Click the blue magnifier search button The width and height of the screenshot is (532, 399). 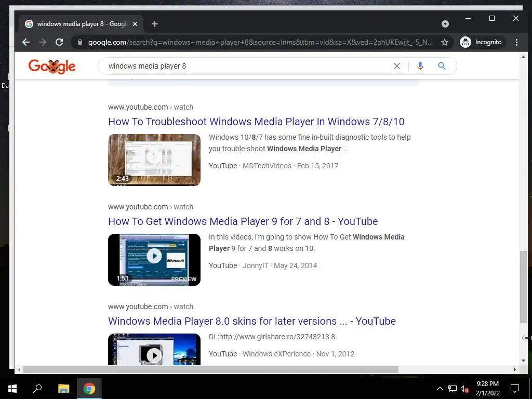pos(442,66)
